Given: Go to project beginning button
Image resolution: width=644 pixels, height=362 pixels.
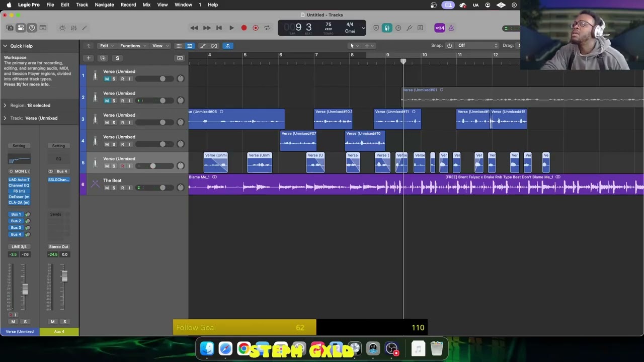Looking at the screenshot, I should tap(219, 28).
